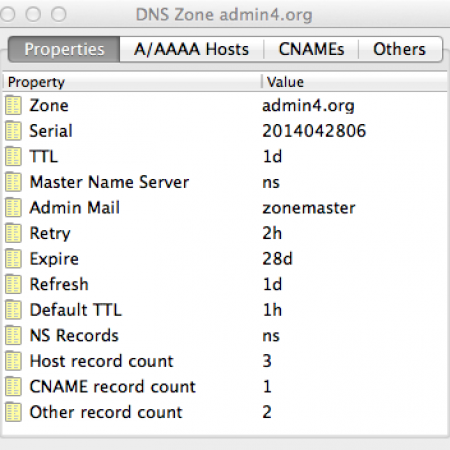Click the icon next to Serial row

coord(13,131)
